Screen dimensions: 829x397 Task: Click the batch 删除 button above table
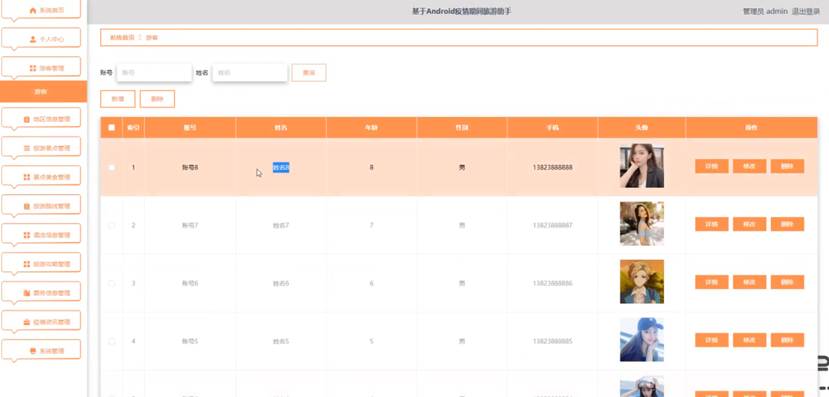pos(158,99)
